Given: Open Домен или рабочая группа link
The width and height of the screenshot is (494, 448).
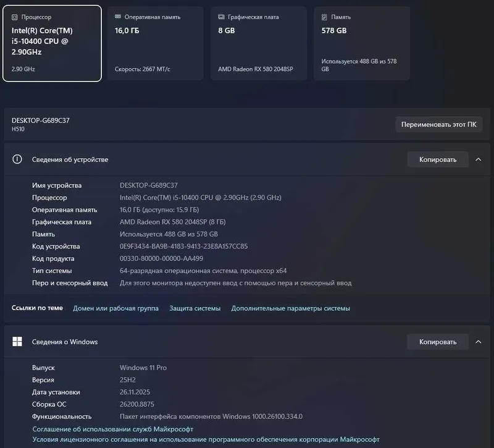Looking at the screenshot, I should [x=115, y=308].
